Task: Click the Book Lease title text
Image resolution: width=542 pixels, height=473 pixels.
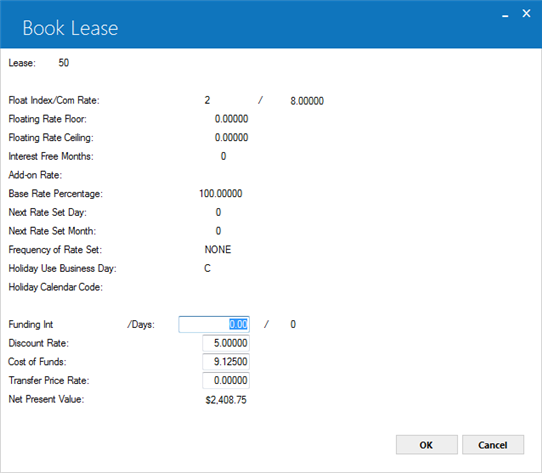Action: [x=70, y=28]
